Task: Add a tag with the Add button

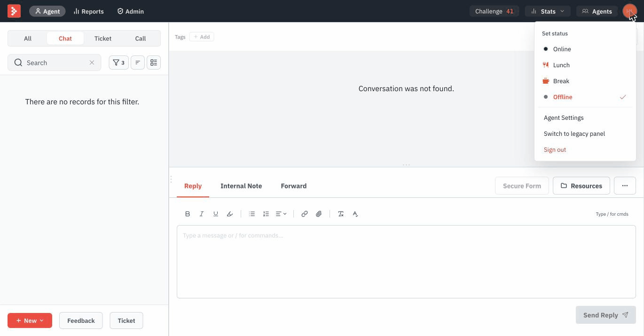Action: [x=202, y=37]
